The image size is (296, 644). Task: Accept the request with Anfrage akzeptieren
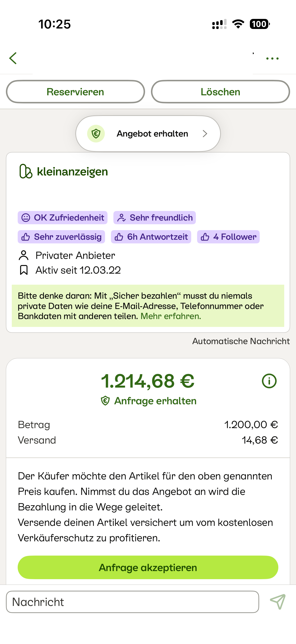click(x=148, y=568)
